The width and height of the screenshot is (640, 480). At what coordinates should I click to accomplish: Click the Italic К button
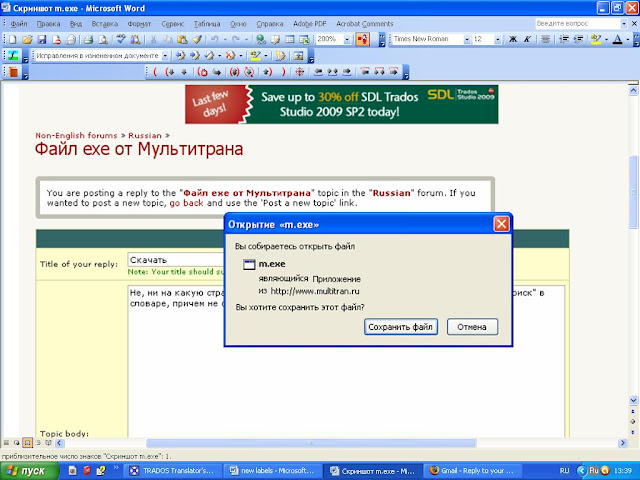click(527, 40)
